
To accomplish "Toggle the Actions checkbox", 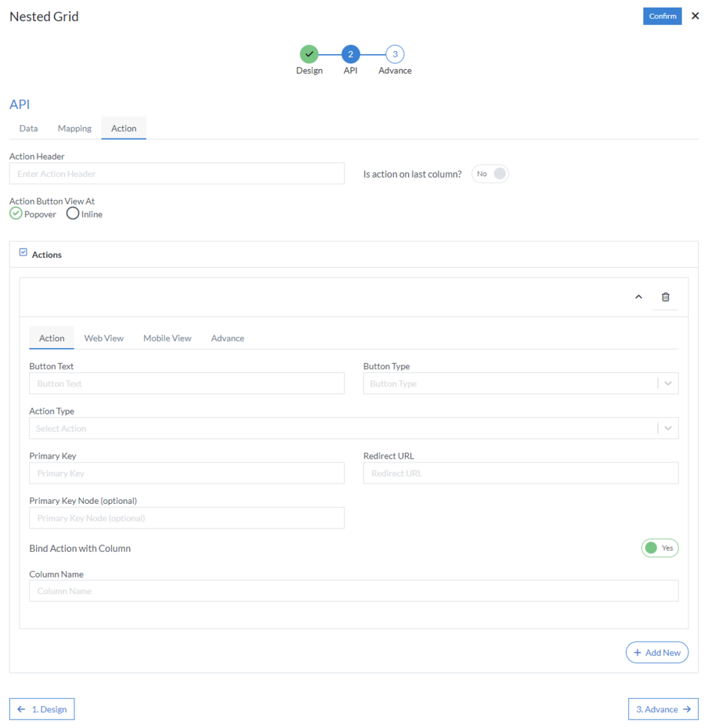I will click(x=23, y=253).
